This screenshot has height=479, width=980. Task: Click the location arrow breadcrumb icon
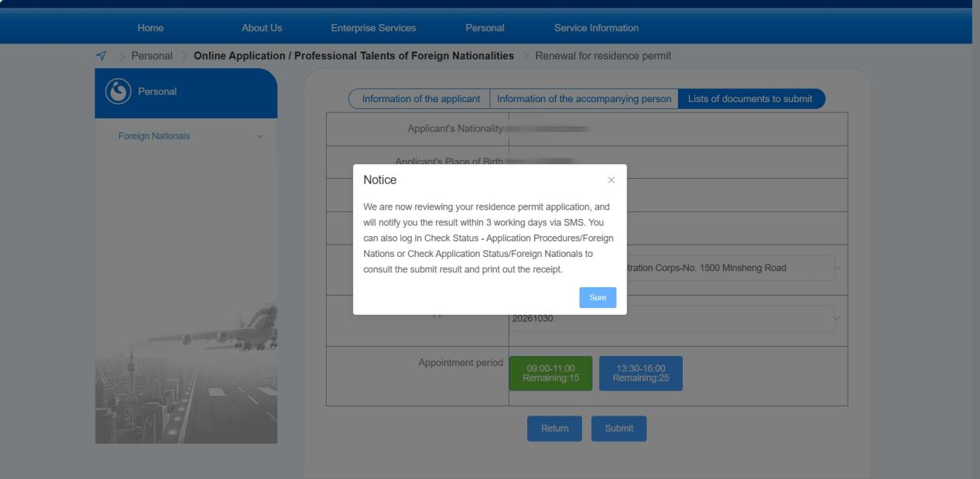tap(101, 56)
